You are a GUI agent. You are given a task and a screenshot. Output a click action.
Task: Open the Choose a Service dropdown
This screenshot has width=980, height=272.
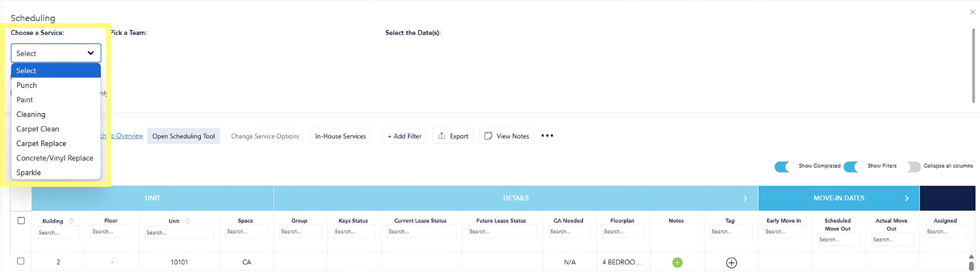pyautogui.click(x=56, y=53)
